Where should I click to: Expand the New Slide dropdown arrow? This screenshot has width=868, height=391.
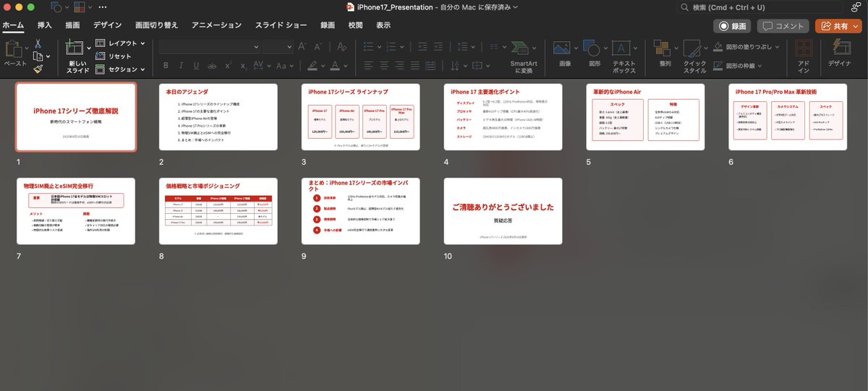point(89,48)
